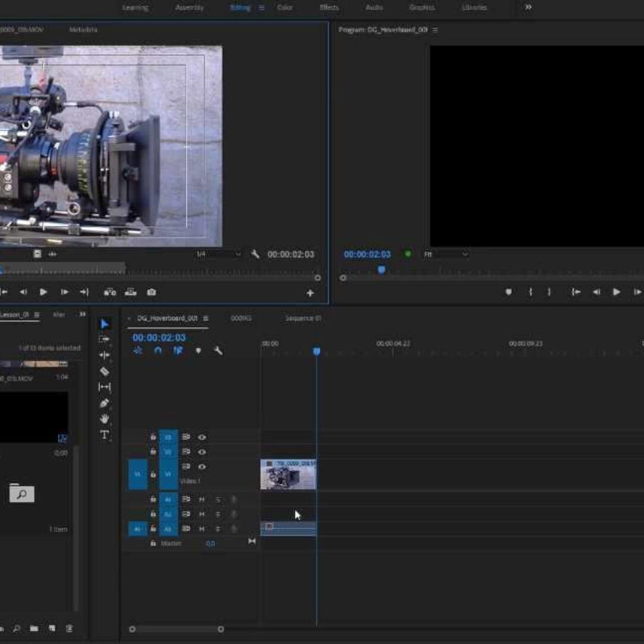Open the Source monitor button editor plus

(310, 293)
